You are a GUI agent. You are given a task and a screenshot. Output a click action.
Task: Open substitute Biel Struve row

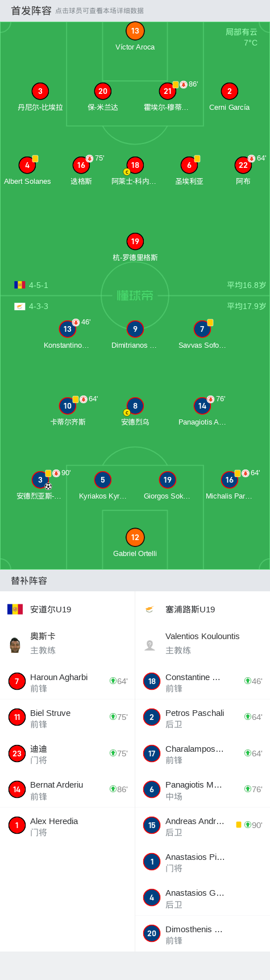[x=67, y=718]
